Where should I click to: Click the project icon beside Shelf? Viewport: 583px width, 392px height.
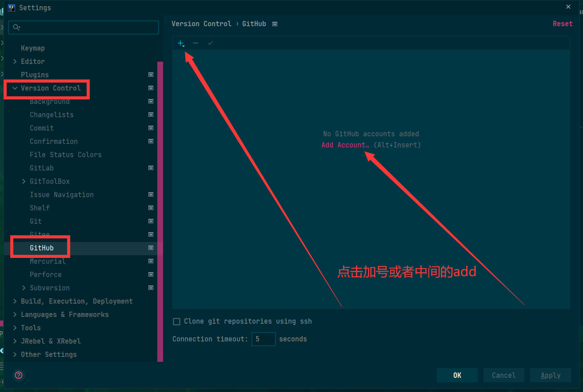(x=151, y=208)
